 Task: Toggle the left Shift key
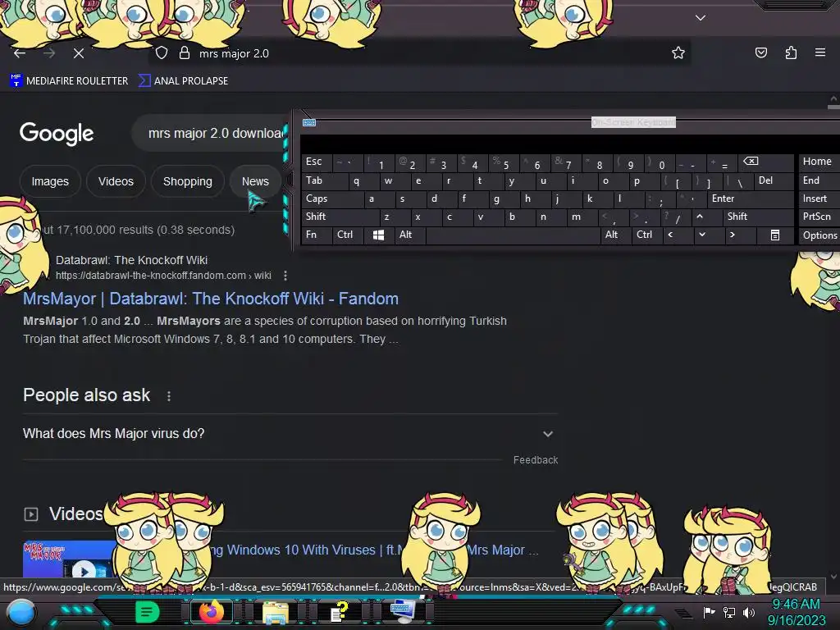(x=340, y=217)
